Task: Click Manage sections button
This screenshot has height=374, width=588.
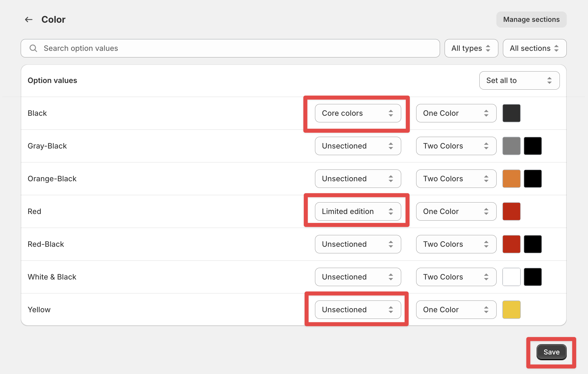Action: click(x=531, y=20)
